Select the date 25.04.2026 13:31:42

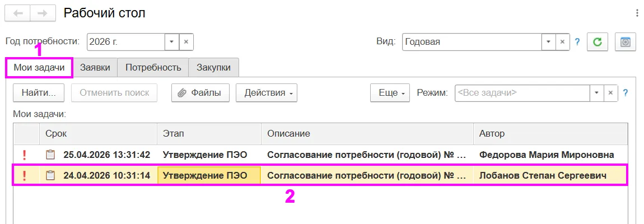pyautogui.click(x=107, y=155)
